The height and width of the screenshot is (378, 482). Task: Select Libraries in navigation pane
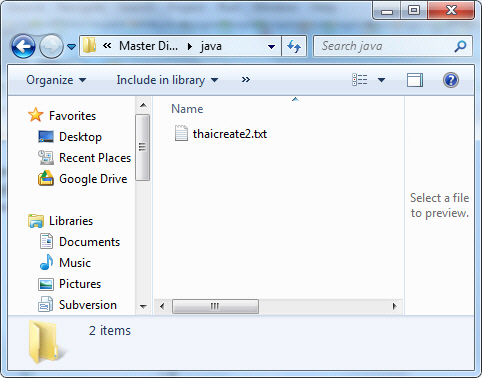click(71, 221)
